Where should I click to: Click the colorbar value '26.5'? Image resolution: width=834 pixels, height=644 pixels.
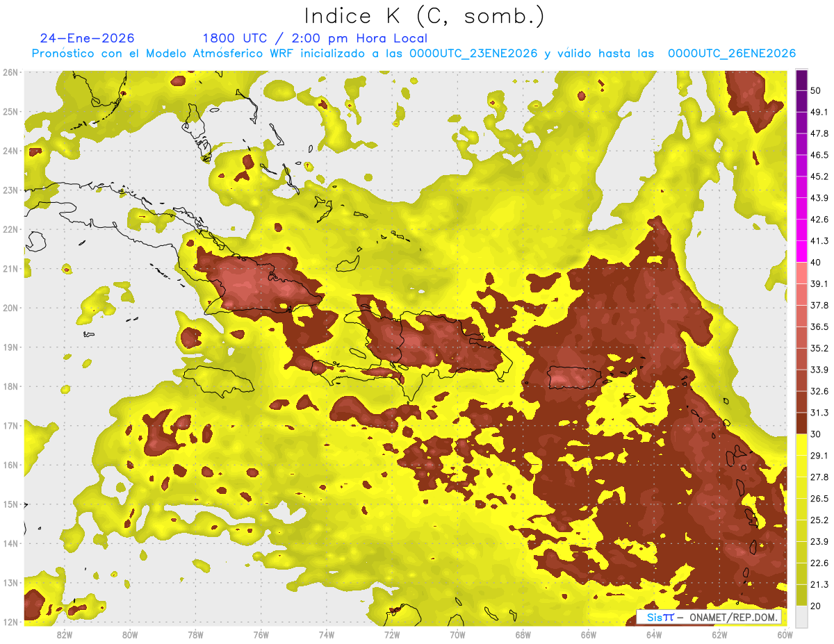[x=819, y=499]
